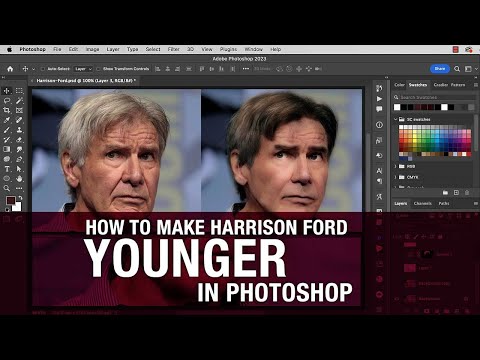Select the Crop tool

[x=7, y=110]
